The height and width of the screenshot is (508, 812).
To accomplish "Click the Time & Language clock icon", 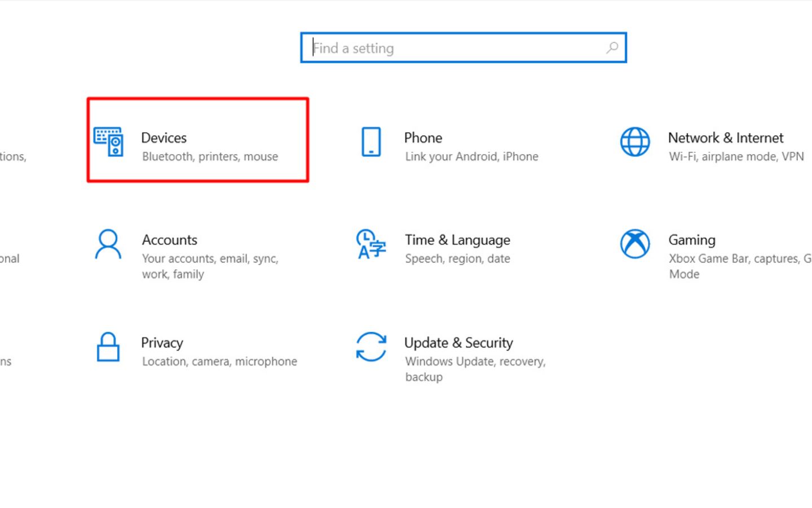I will 371,244.
